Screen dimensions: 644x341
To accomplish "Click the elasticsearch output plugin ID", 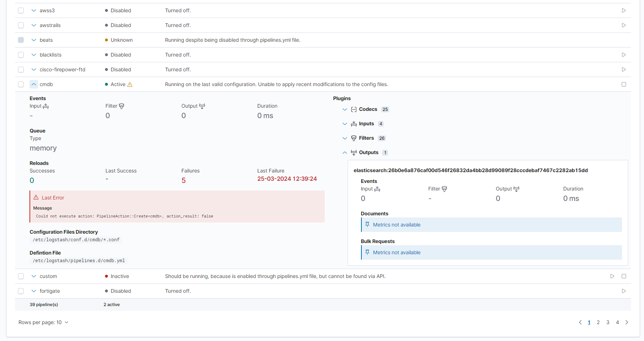I will pos(470,170).
